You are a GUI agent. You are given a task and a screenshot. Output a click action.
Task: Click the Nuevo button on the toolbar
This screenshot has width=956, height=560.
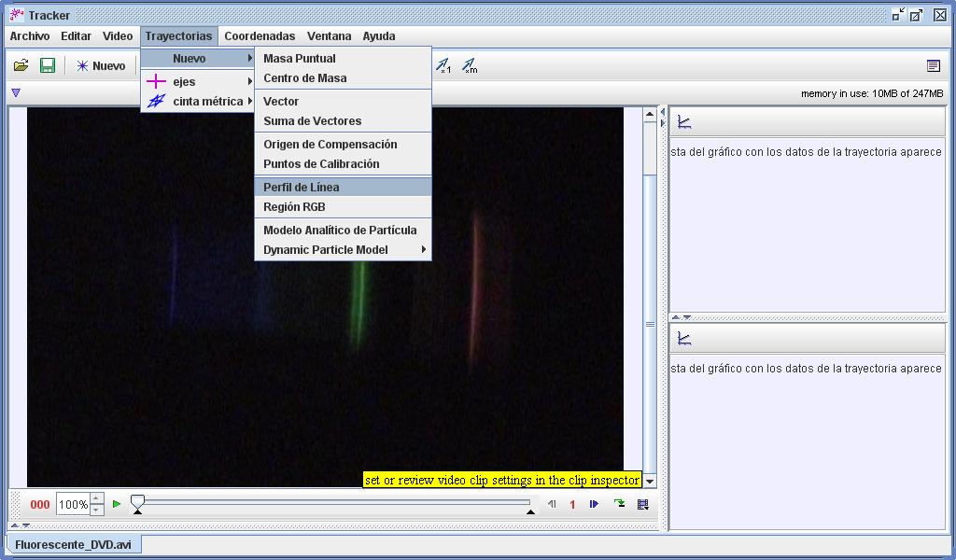click(101, 65)
